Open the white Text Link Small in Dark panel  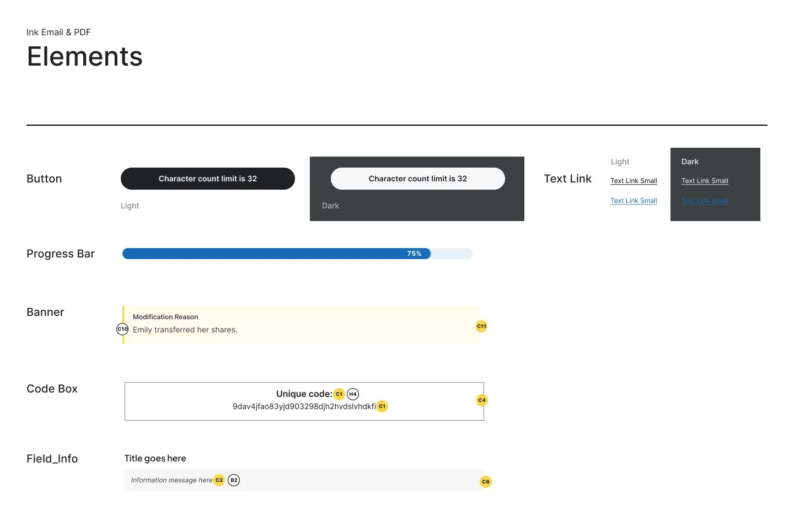[705, 181]
